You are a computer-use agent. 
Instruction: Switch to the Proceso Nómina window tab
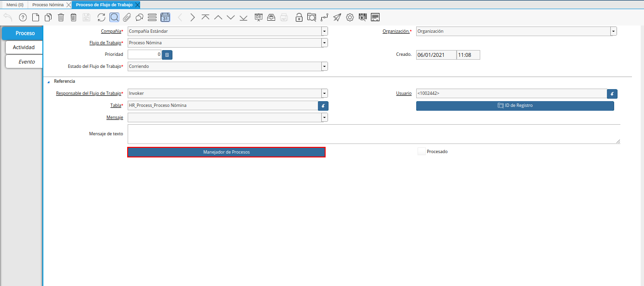tap(48, 5)
